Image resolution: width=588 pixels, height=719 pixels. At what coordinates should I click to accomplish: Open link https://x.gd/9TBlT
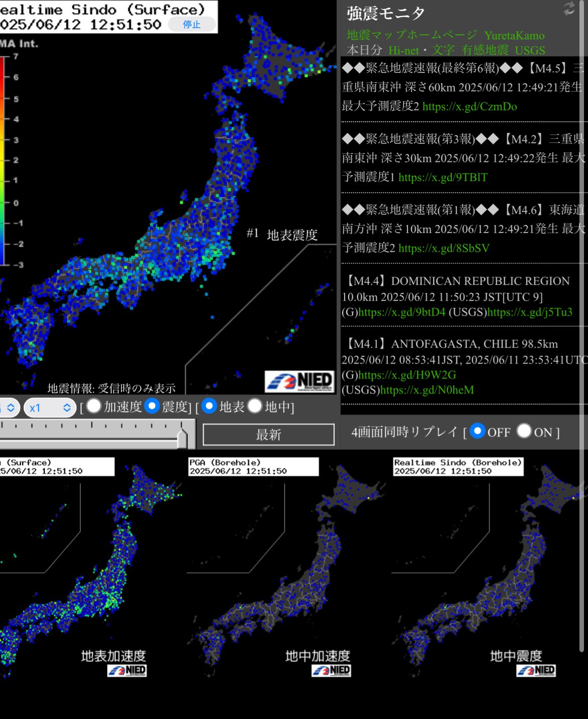[x=443, y=177]
